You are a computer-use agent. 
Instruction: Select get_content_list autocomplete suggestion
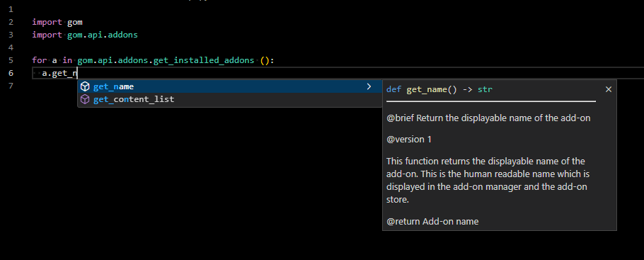tap(230, 100)
